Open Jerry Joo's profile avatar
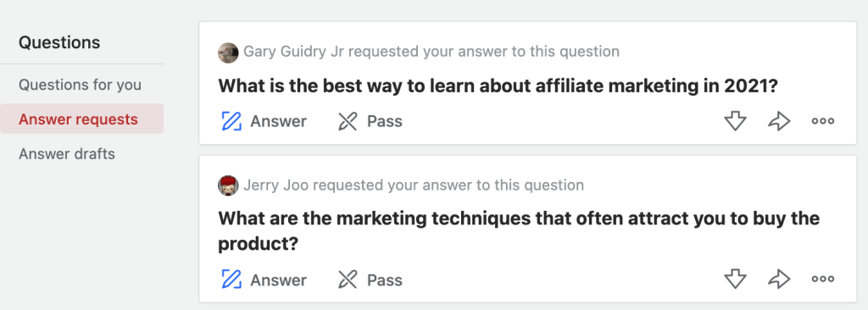Image resolution: width=868 pixels, height=310 pixels. pyautogui.click(x=228, y=185)
